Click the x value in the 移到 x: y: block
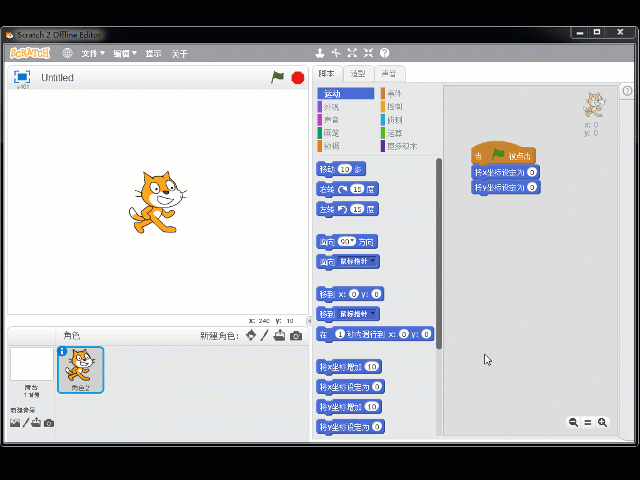The width and height of the screenshot is (640, 480). [354, 294]
